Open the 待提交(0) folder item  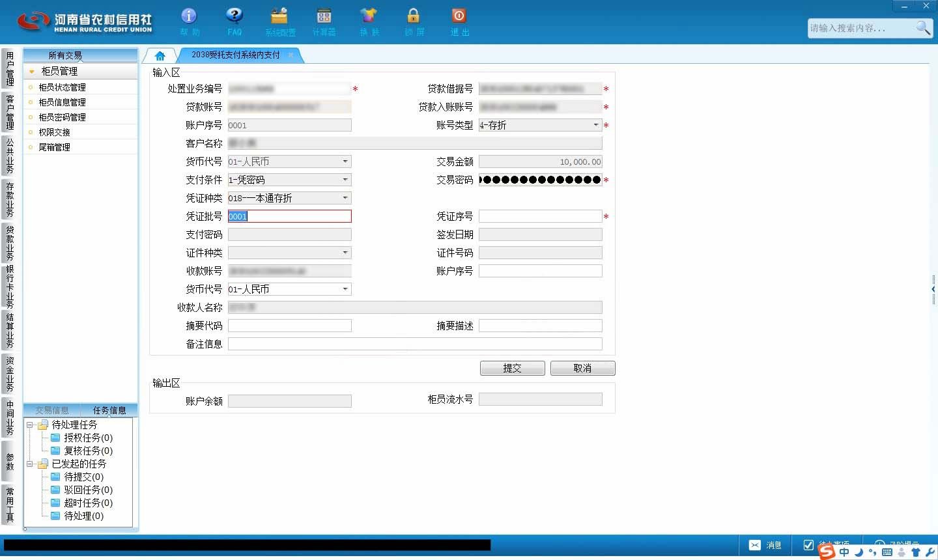(x=77, y=477)
